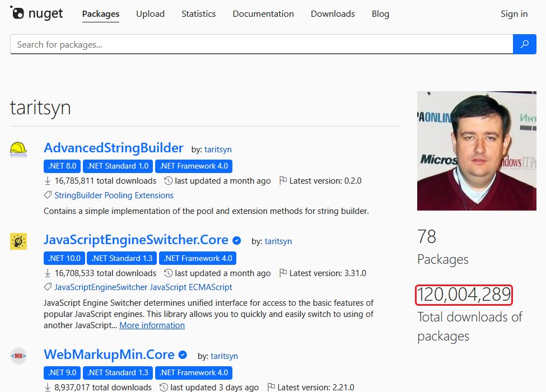Click JavaScriptEngineSwitcher's .NET Standard 1.3 badge

tap(122, 258)
